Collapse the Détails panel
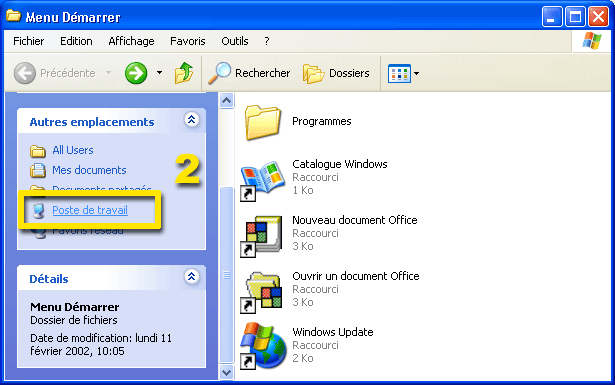The image size is (615, 385). click(191, 276)
